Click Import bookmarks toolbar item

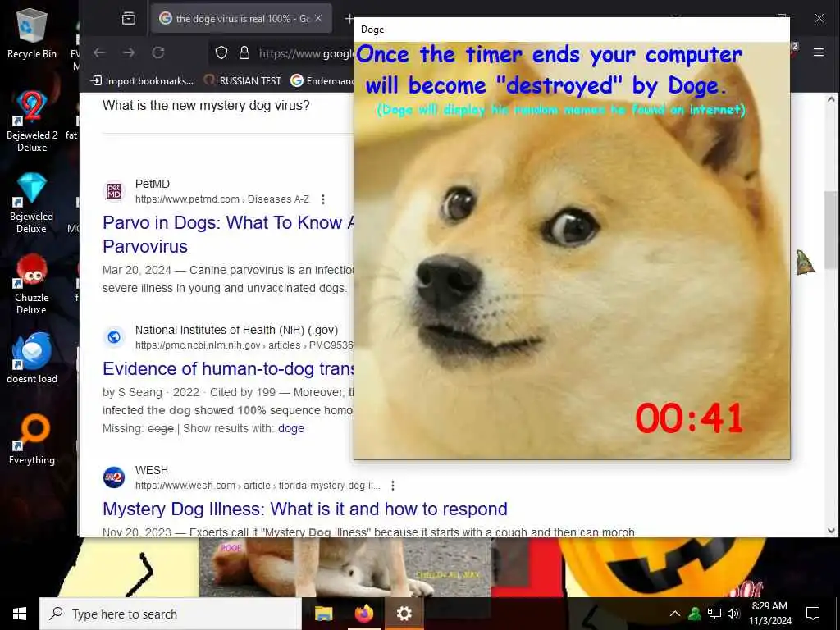142,81
